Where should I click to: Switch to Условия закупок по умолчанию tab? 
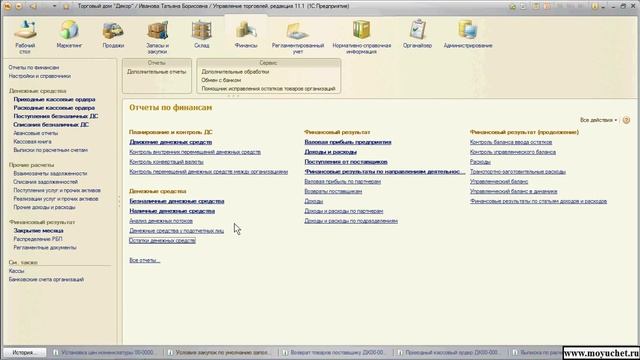[x=219, y=352]
